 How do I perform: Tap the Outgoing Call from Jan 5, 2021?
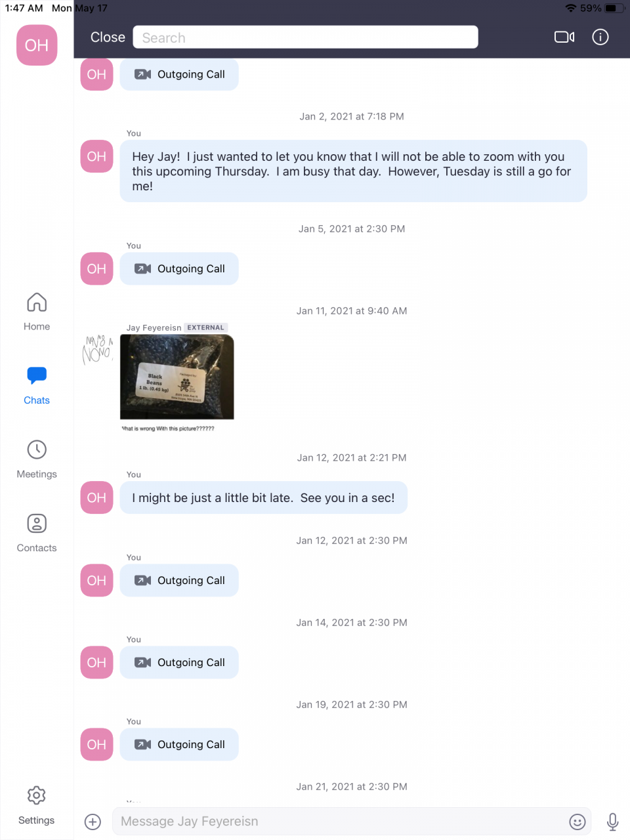pos(179,269)
